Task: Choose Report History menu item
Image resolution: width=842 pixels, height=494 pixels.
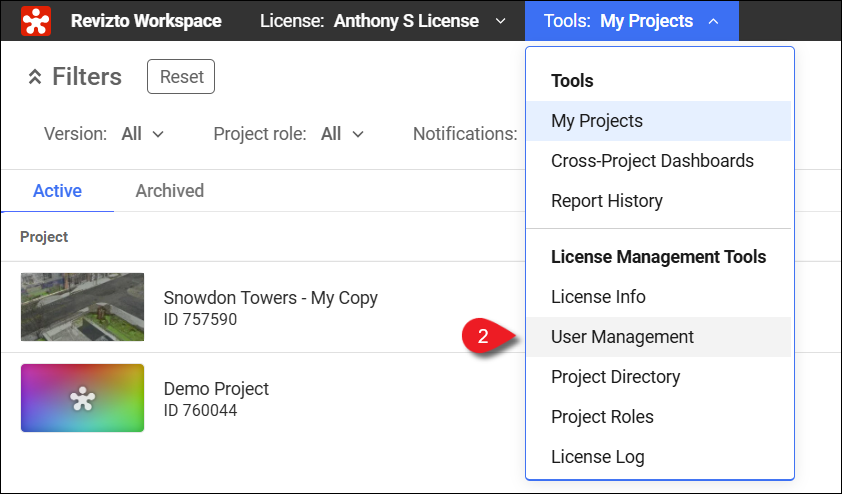Action: click(606, 201)
